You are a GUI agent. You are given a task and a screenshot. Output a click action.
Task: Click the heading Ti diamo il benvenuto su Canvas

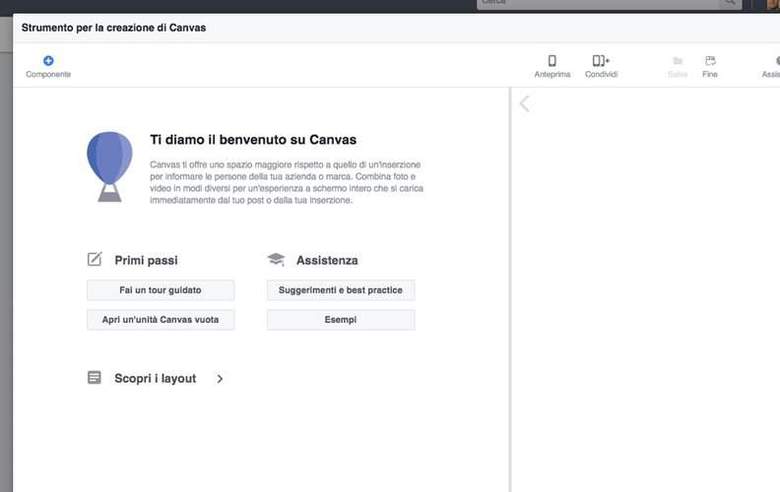(253, 140)
